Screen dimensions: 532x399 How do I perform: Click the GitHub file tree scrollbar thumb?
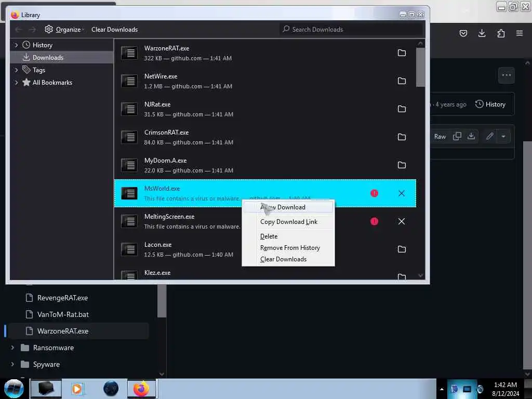coord(162,301)
